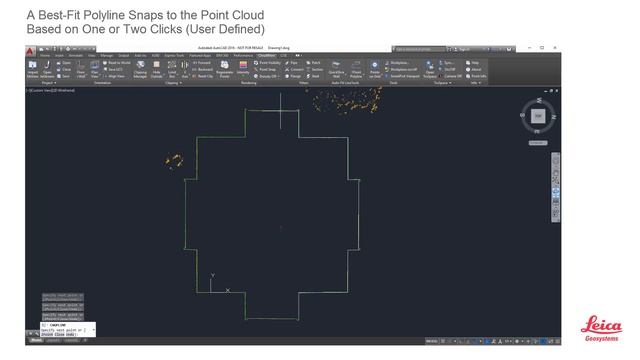The image size is (640, 360).
Task: Click the Open TruSpace icon
Action: pos(429,69)
